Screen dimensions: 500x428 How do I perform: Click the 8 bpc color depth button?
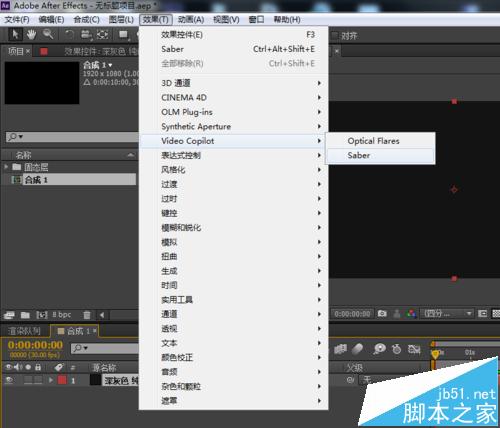62,315
